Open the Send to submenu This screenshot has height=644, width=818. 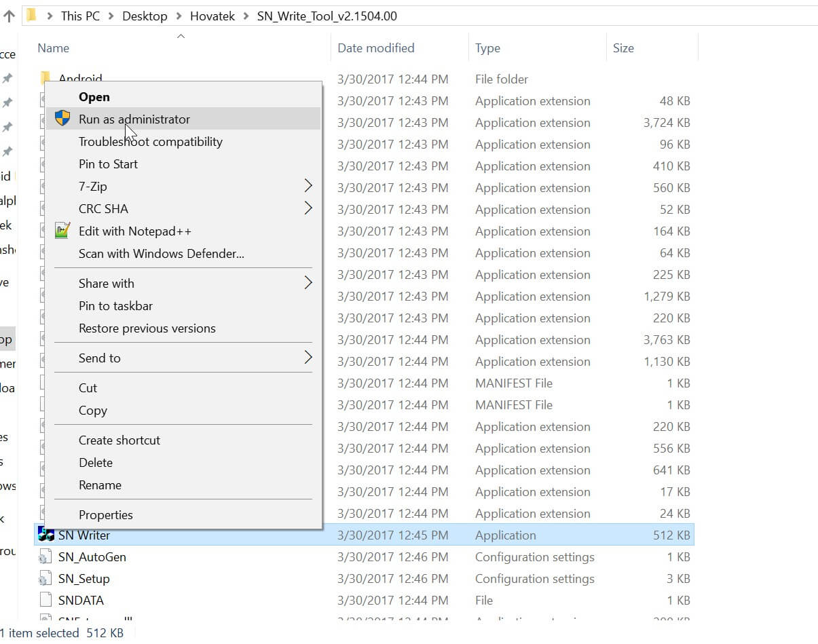[x=99, y=358]
